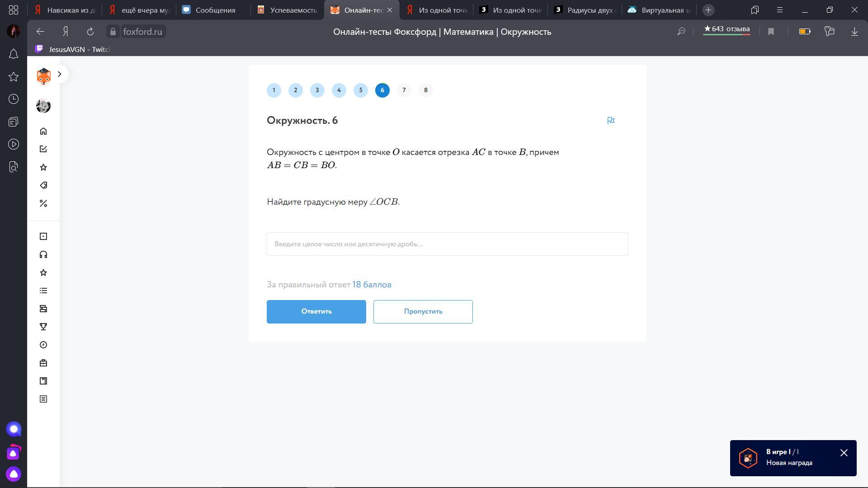The image size is (868, 488).
Task: Switch to Радиусы двух browser tab
Action: coord(585,10)
